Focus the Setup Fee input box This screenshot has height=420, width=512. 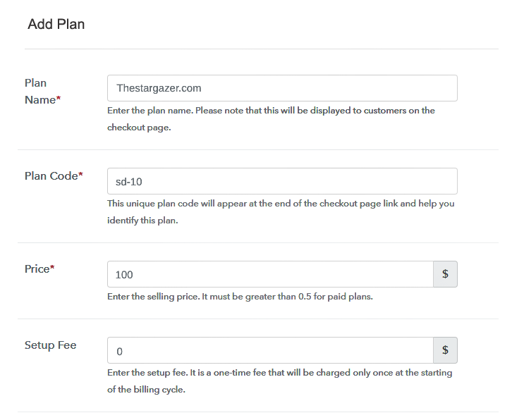(270, 350)
